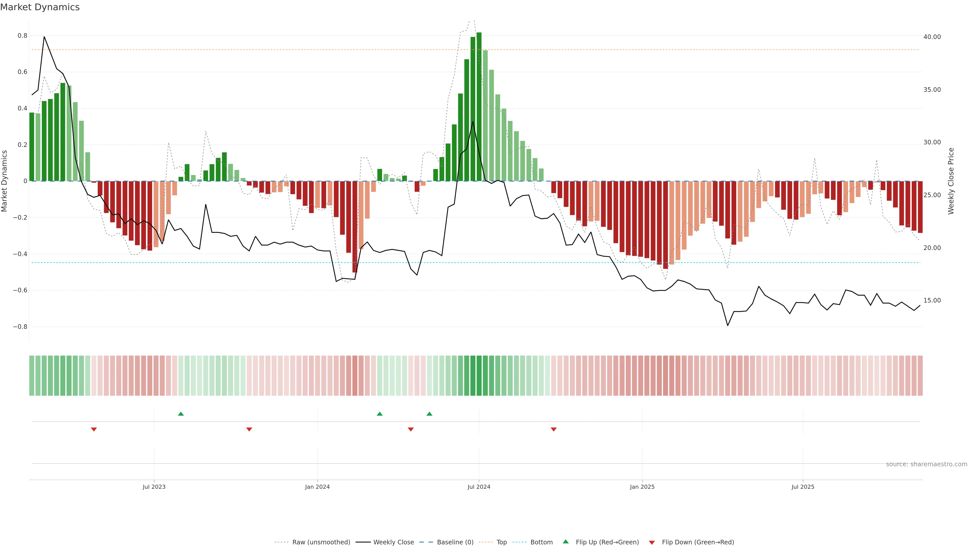Screen dimensions: 980x551
Task: Click the rightmost red Flip Down triangle marker
Action: pos(554,429)
